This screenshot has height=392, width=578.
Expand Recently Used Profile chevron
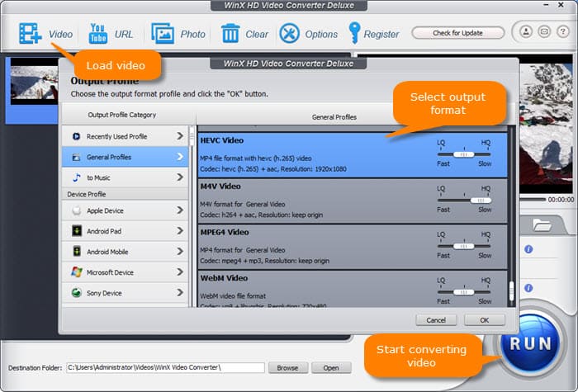point(180,136)
